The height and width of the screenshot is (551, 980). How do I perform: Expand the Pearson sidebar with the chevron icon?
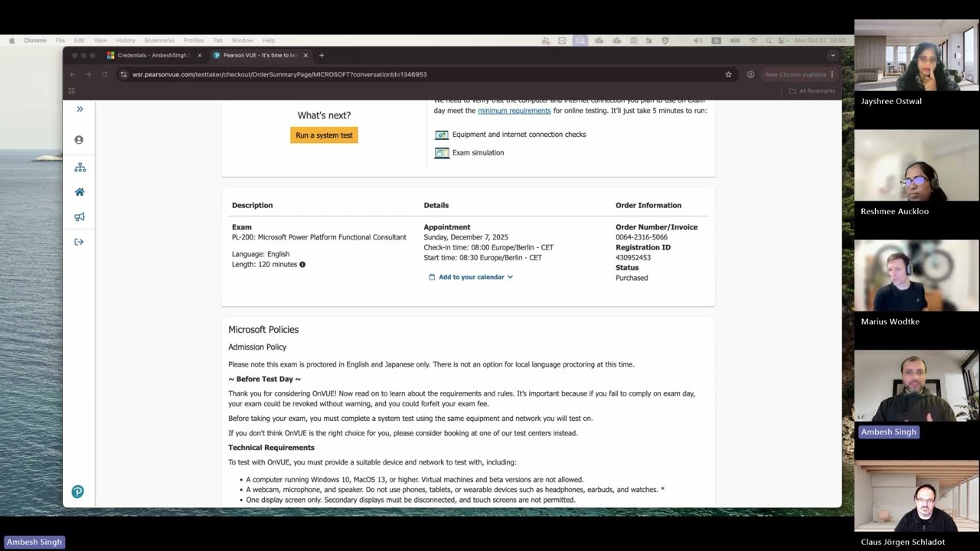tap(80, 109)
